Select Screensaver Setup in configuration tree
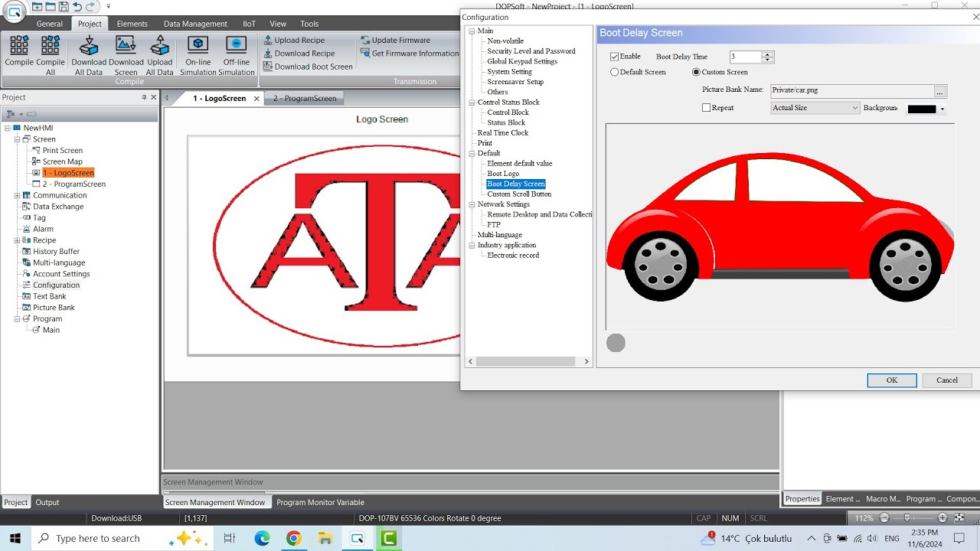This screenshot has width=980, height=551. (x=515, y=82)
